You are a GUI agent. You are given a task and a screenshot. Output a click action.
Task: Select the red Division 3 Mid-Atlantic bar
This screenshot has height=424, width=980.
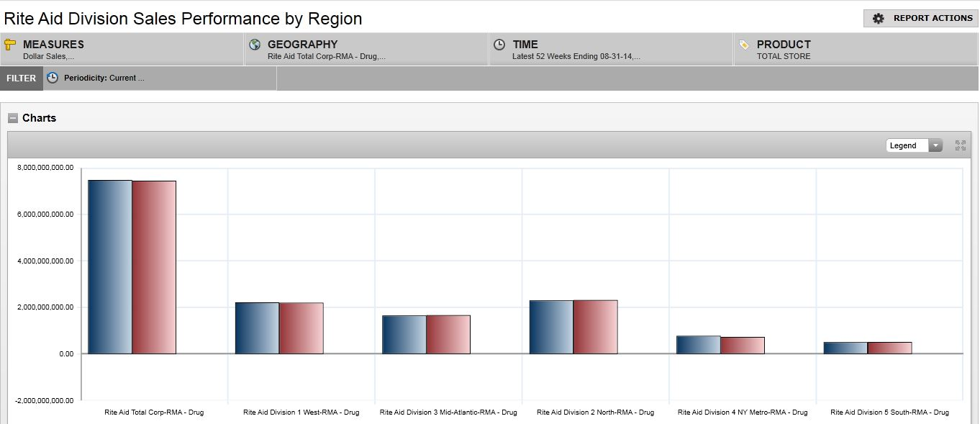(448, 335)
